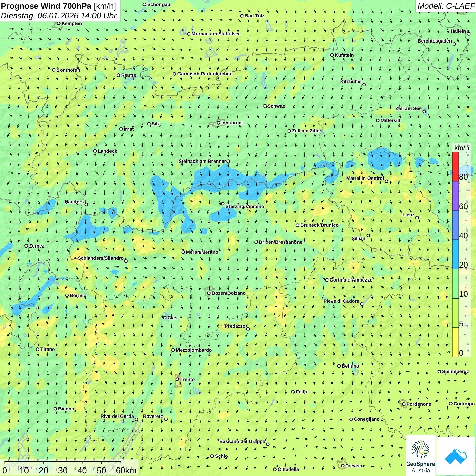Click the Trento city label
This screenshot has height=476, width=476.
coord(188,379)
